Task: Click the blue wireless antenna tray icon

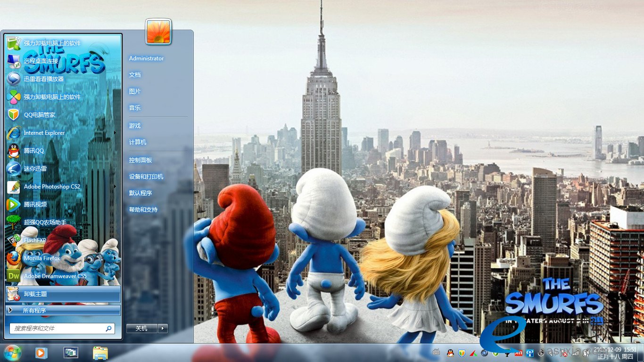Action: point(529,353)
